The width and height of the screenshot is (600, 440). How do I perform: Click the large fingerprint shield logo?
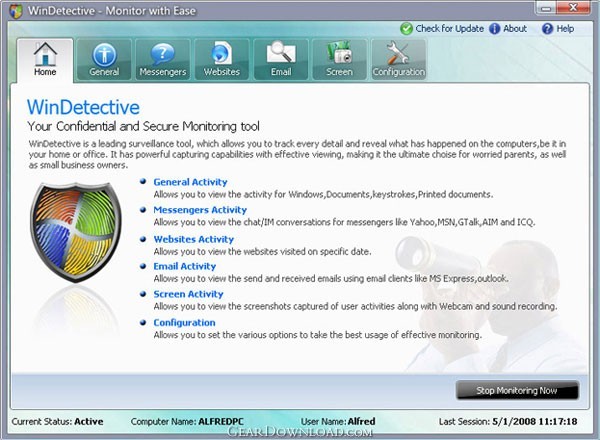(x=76, y=233)
